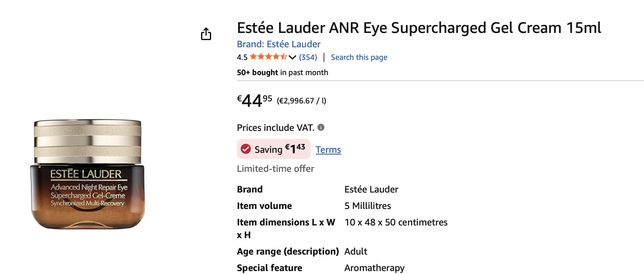Click the 'Aromatherapy' special feature value
The width and height of the screenshot is (644, 274).
[374, 268]
